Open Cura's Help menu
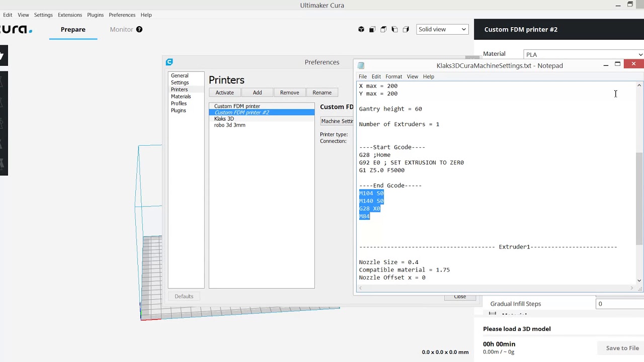The height and width of the screenshot is (362, 644). pos(146,15)
